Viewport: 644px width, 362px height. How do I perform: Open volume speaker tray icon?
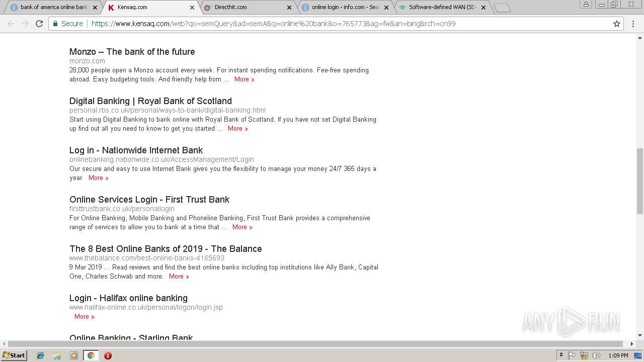[x=596, y=355]
